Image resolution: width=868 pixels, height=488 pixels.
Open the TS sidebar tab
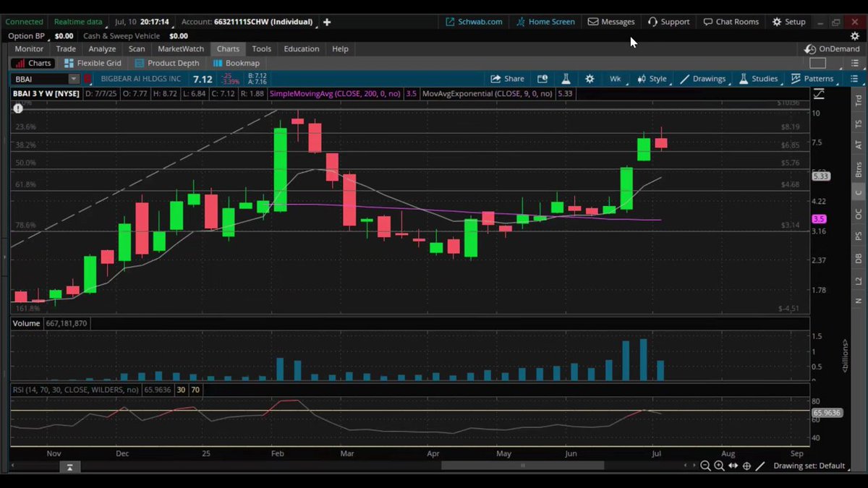pyautogui.click(x=859, y=124)
